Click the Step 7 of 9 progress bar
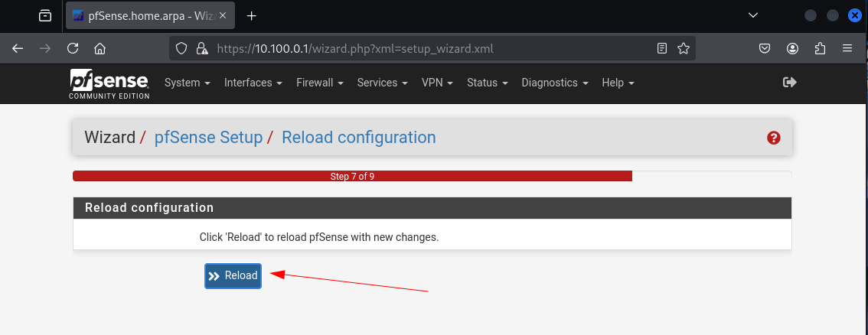The height and width of the screenshot is (335, 868). (x=432, y=177)
